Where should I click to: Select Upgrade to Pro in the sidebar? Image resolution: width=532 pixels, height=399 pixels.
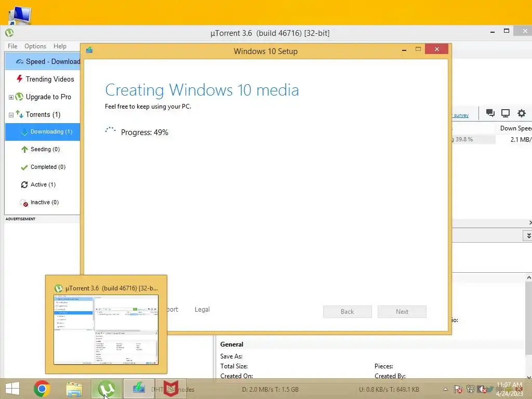click(x=48, y=97)
